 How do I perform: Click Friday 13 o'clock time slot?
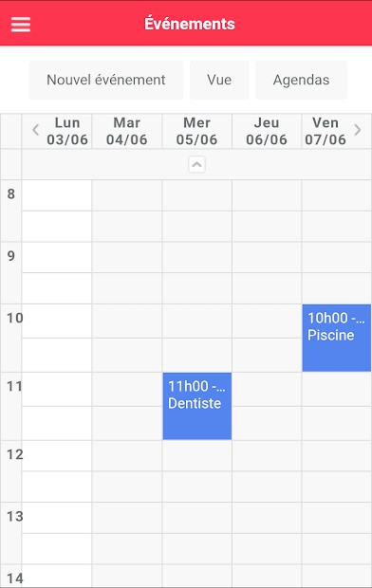tap(336, 518)
